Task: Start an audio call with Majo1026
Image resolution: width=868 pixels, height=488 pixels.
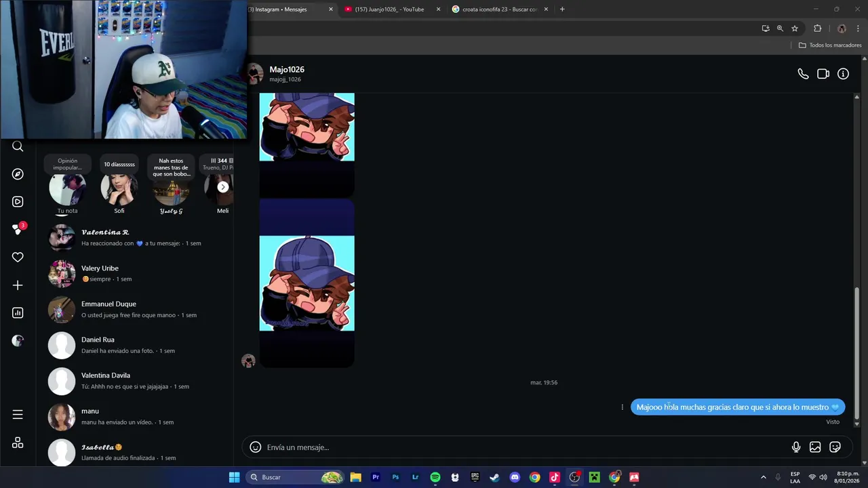Action: pyautogui.click(x=803, y=74)
